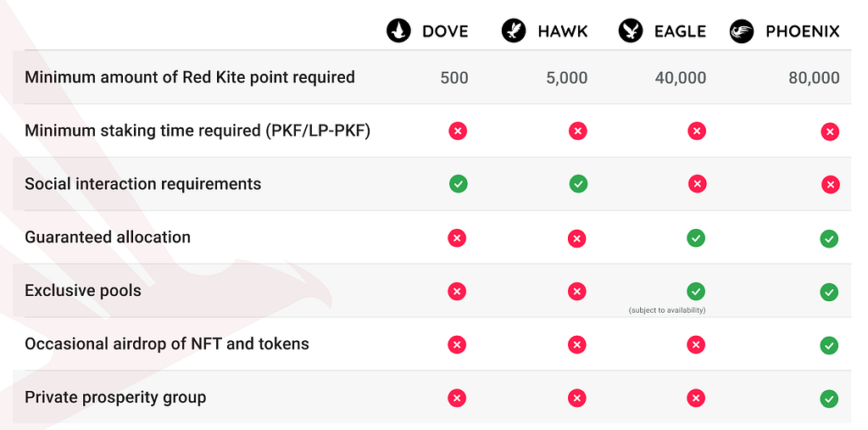Click the Eagle tier bird icon
Viewport: 868px width, 430px height.
pos(631,31)
